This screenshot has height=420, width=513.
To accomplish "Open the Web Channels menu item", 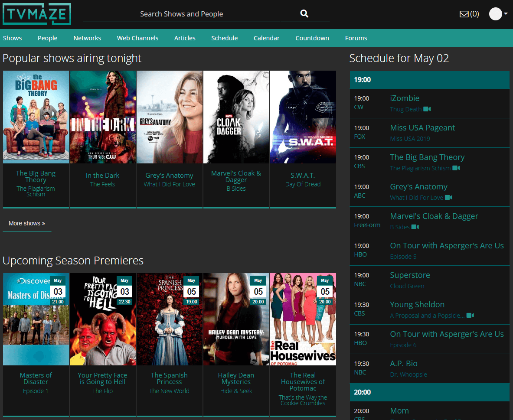I will [137, 38].
